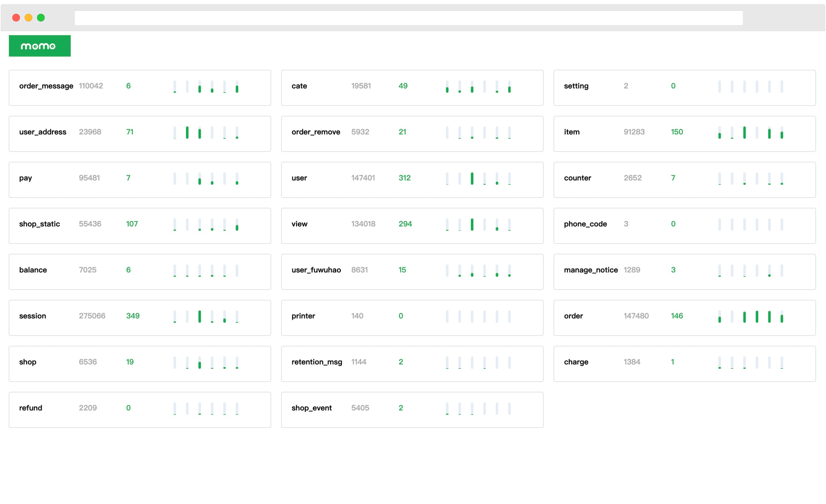Click the green count 312 on user

click(x=405, y=178)
